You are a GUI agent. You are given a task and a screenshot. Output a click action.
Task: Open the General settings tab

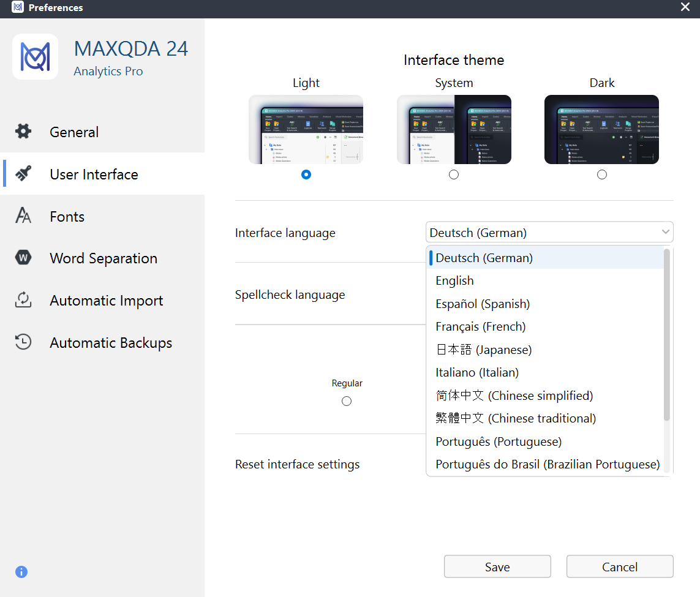point(102,132)
